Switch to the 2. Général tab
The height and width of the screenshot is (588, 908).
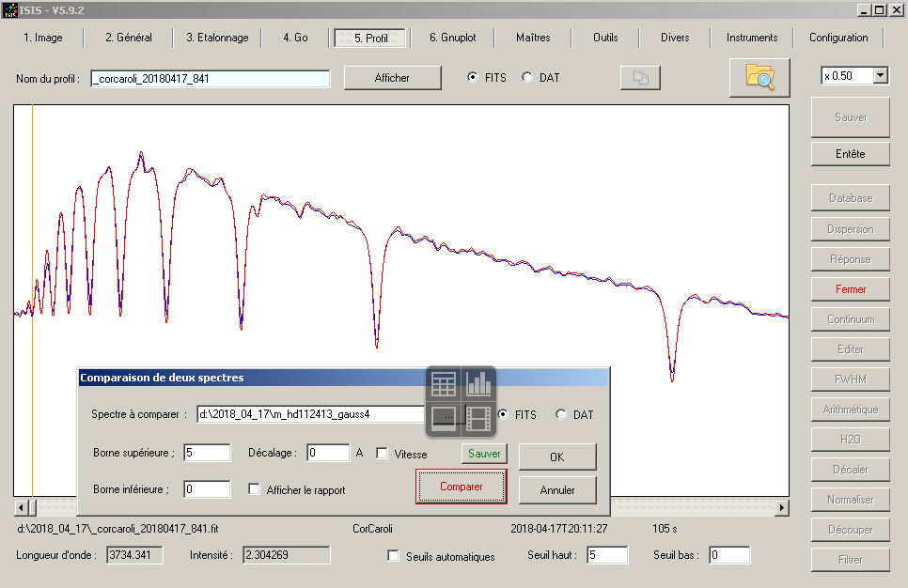129,38
